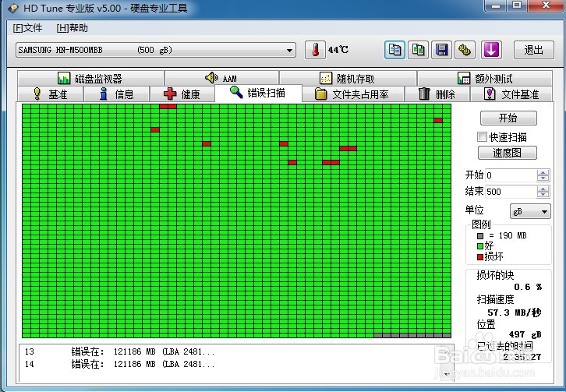Image resolution: width=566 pixels, height=392 pixels.
Task: Click the copy screenshot toolbar icon
Action: pyautogui.click(x=418, y=50)
